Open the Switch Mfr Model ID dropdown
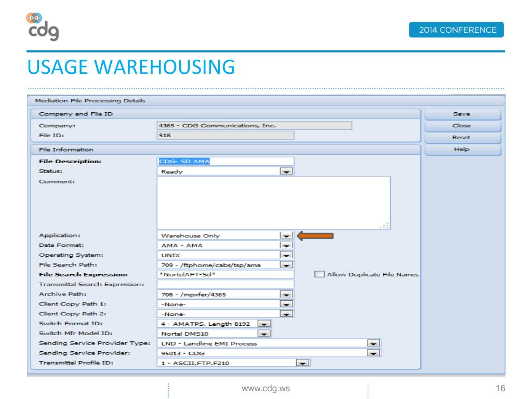532x399 pixels. tap(264, 334)
